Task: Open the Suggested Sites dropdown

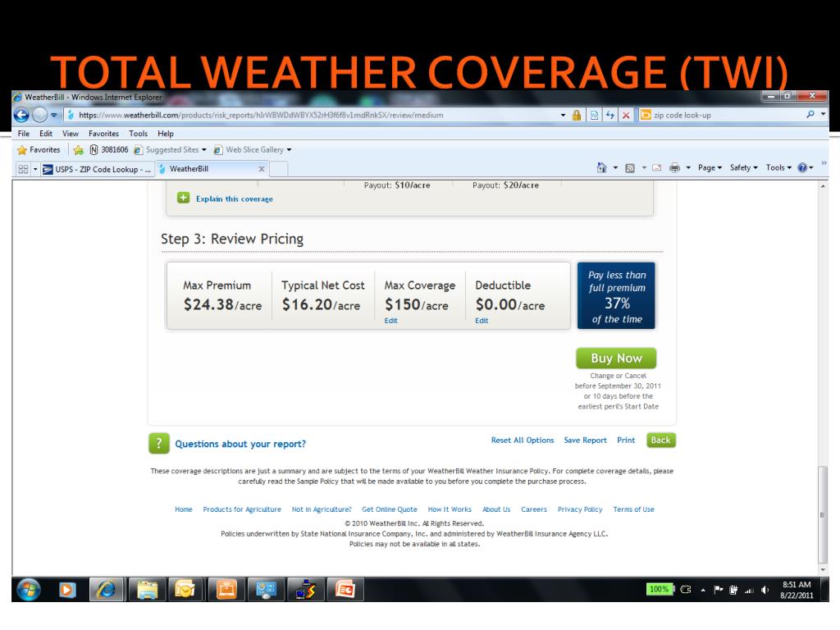Action: 171,150
